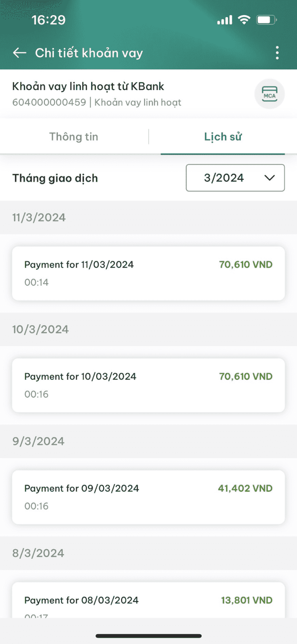Switch to the Thông tin tab

[x=74, y=137]
